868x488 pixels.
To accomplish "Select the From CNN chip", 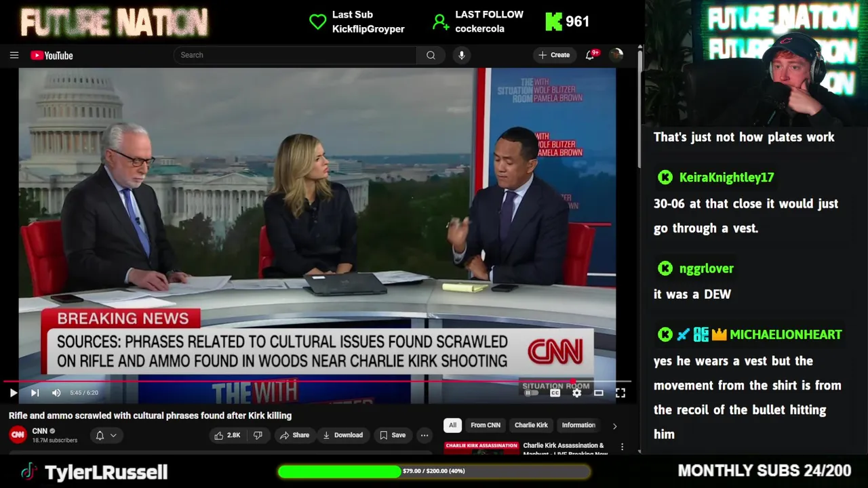I will pos(486,425).
